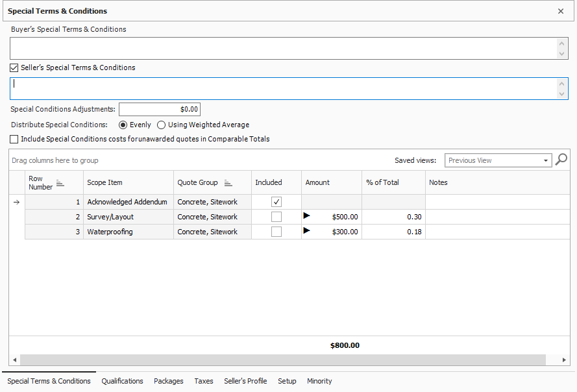Image resolution: width=577 pixels, height=392 pixels.
Task: Uncheck Seller's Special Terms & Conditions checkbox
Action: point(14,67)
